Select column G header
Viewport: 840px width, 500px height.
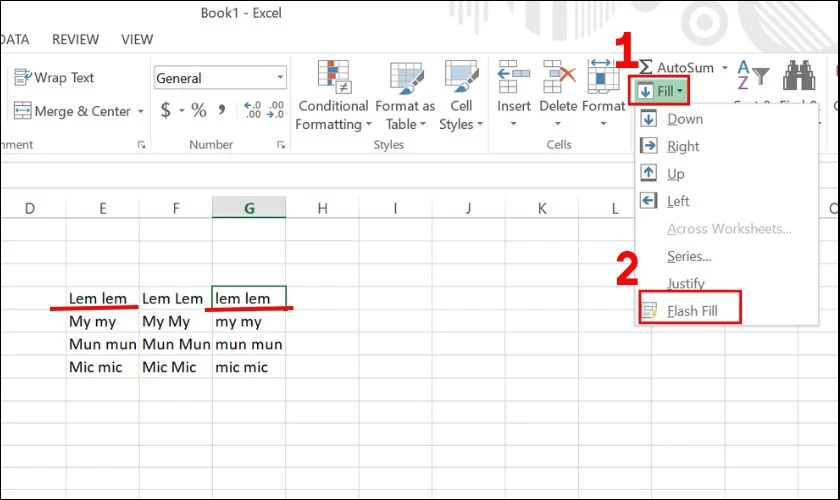coord(249,208)
